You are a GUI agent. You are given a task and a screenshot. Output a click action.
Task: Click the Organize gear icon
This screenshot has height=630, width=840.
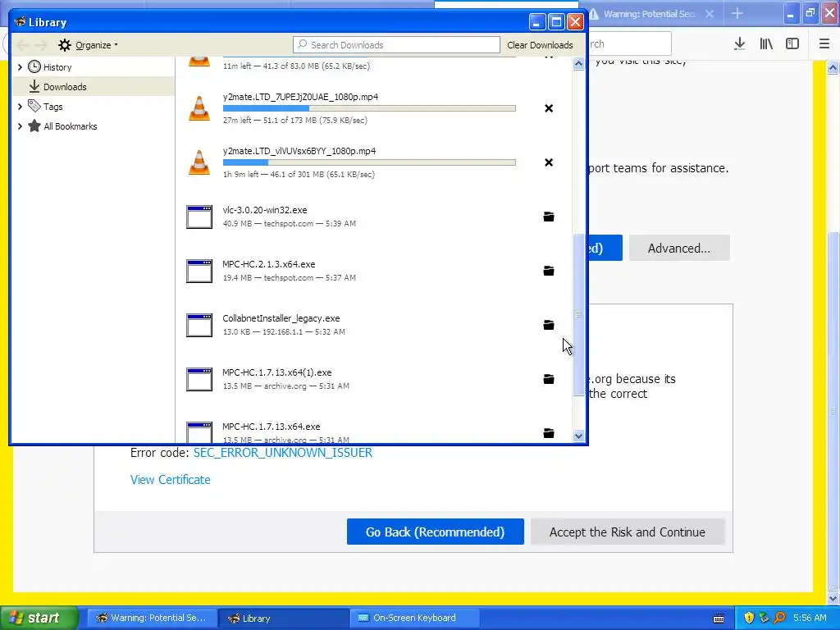65,45
